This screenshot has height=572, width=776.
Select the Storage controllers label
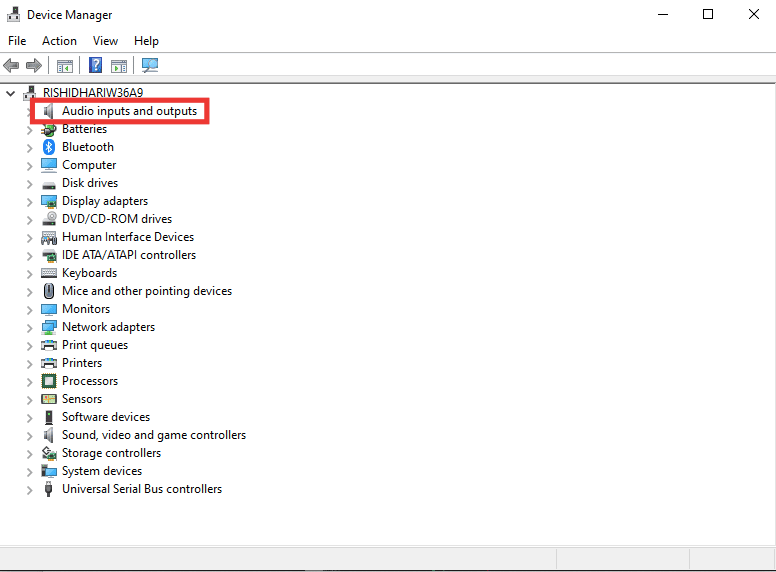coord(111,453)
